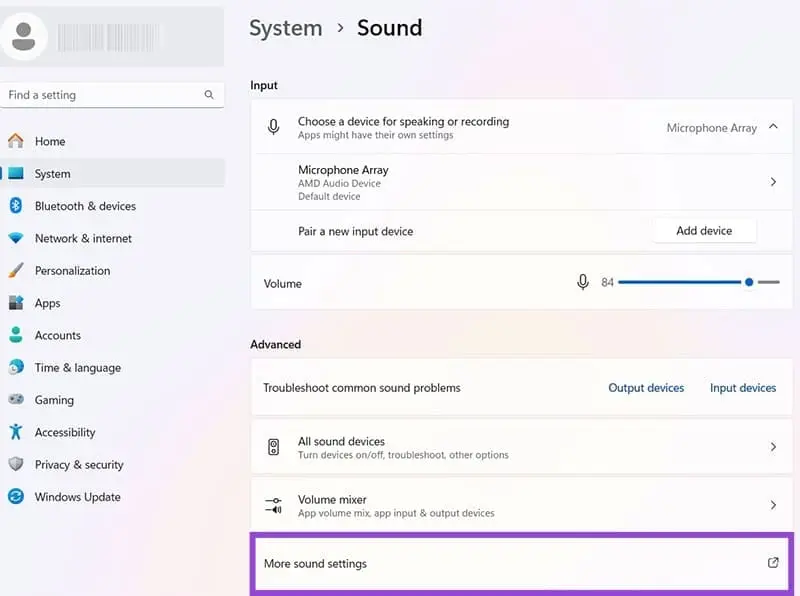Navigate to Accounts settings

pyautogui.click(x=112, y=335)
